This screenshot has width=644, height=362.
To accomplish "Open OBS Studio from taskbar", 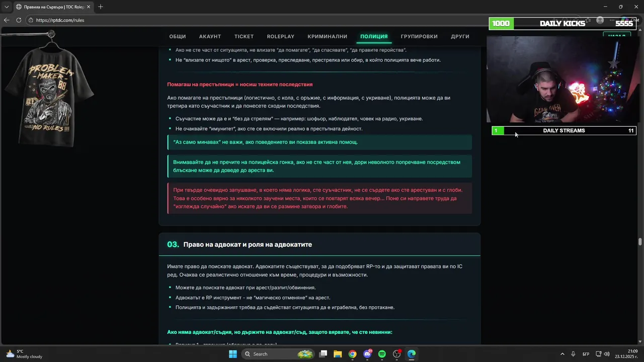I will pos(397,354).
